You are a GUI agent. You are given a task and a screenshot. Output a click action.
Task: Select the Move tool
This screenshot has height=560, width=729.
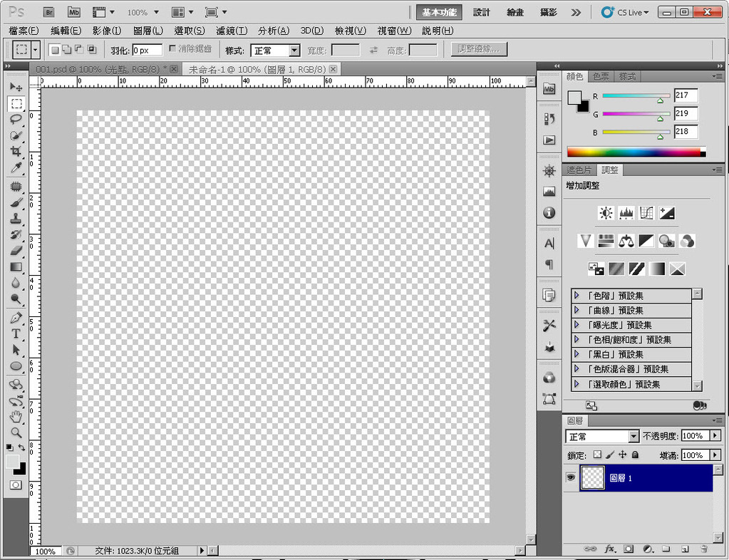[x=16, y=87]
